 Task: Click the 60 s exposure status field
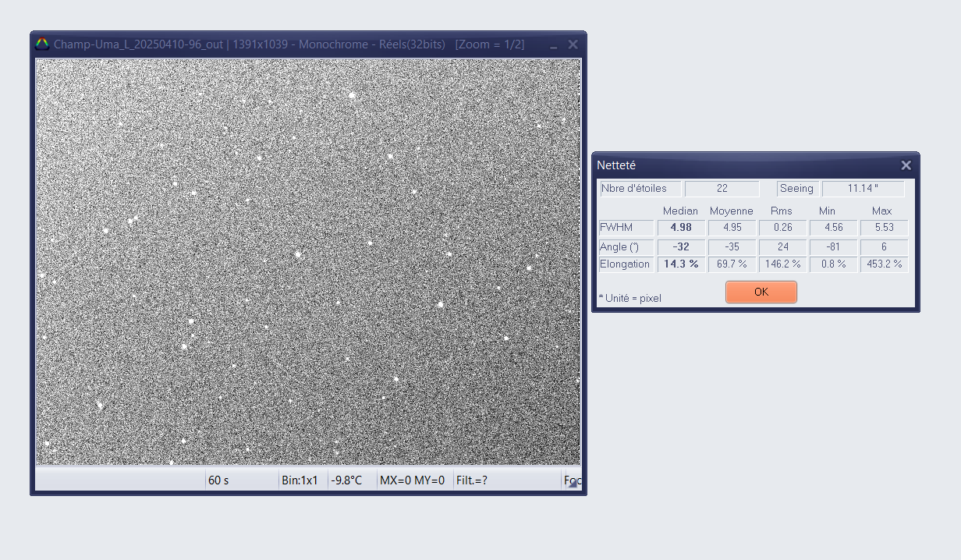pyautogui.click(x=242, y=480)
